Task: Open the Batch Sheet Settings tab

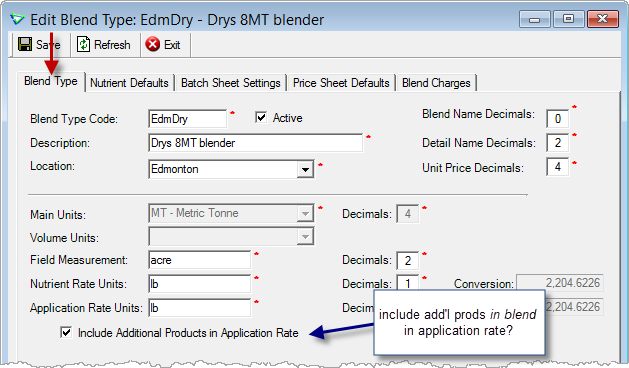Action: pos(231,83)
